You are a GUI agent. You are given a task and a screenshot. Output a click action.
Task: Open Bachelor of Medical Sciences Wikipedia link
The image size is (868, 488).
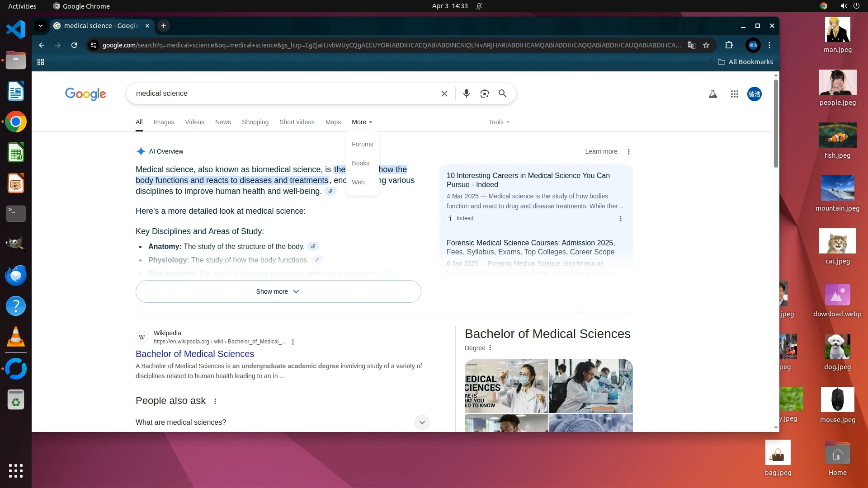[194, 354]
